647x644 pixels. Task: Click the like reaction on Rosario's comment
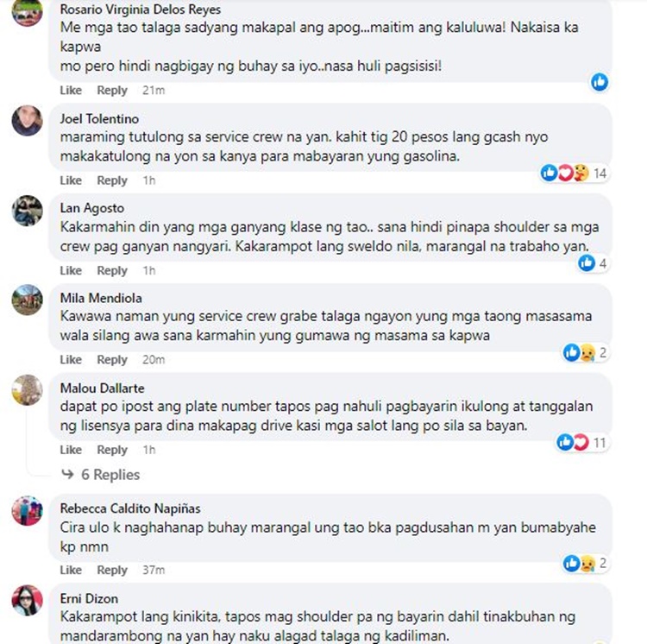pos(600,82)
